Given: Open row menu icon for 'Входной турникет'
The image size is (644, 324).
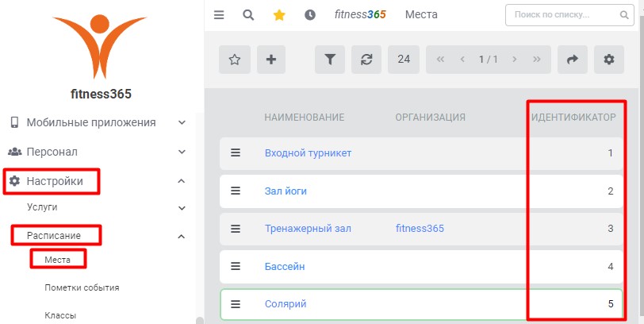Looking at the screenshot, I should coord(236,153).
